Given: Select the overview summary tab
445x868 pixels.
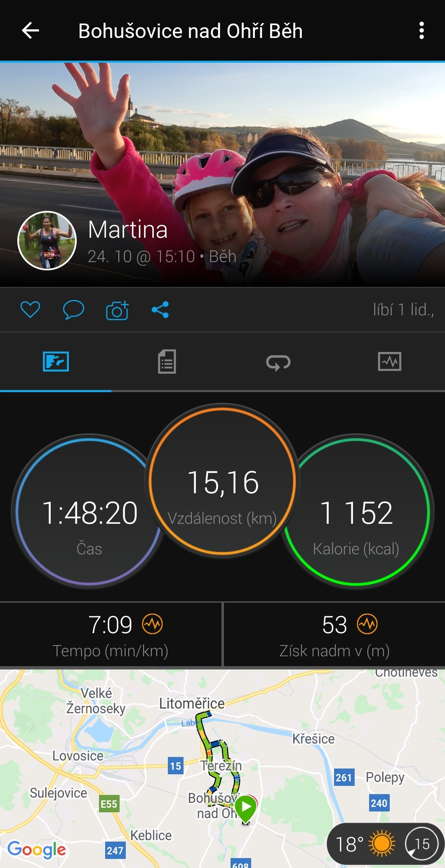Looking at the screenshot, I should [x=56, y=362].
